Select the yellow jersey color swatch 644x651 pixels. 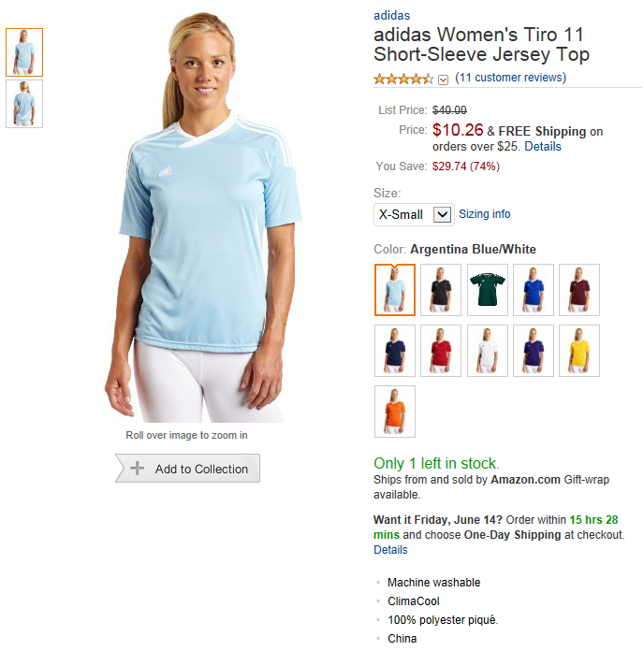tap(579, 351)
